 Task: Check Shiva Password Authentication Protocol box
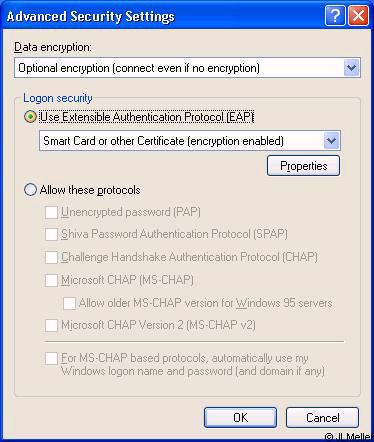[x=51, y=234]
